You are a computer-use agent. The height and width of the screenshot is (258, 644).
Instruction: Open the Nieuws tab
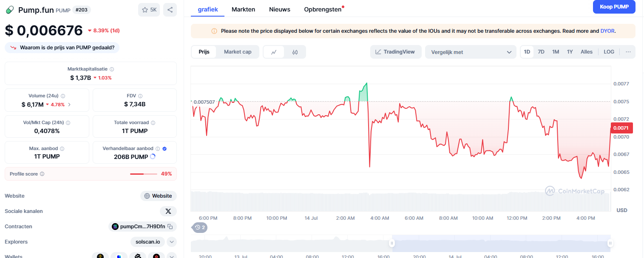click(x=280, y=9)
